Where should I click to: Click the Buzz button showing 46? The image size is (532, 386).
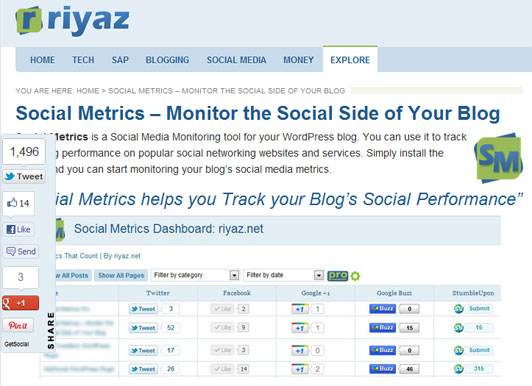coord(382,369)
